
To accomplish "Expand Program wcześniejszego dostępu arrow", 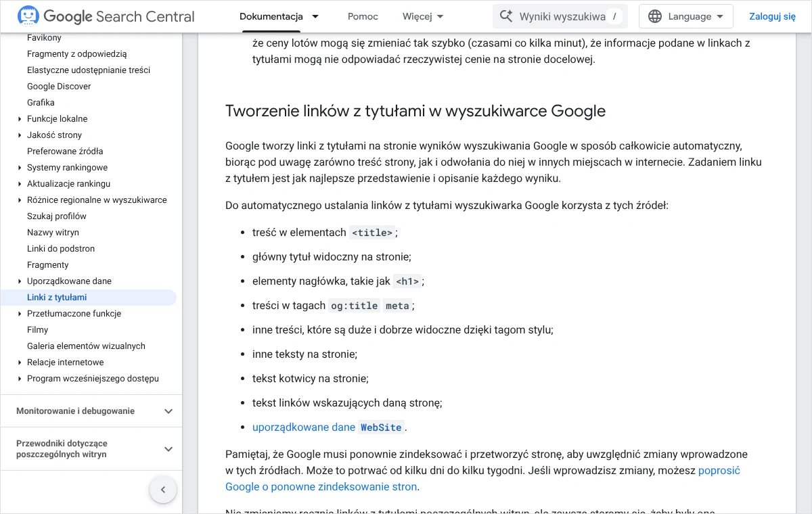I will click(x=20, y=379).
